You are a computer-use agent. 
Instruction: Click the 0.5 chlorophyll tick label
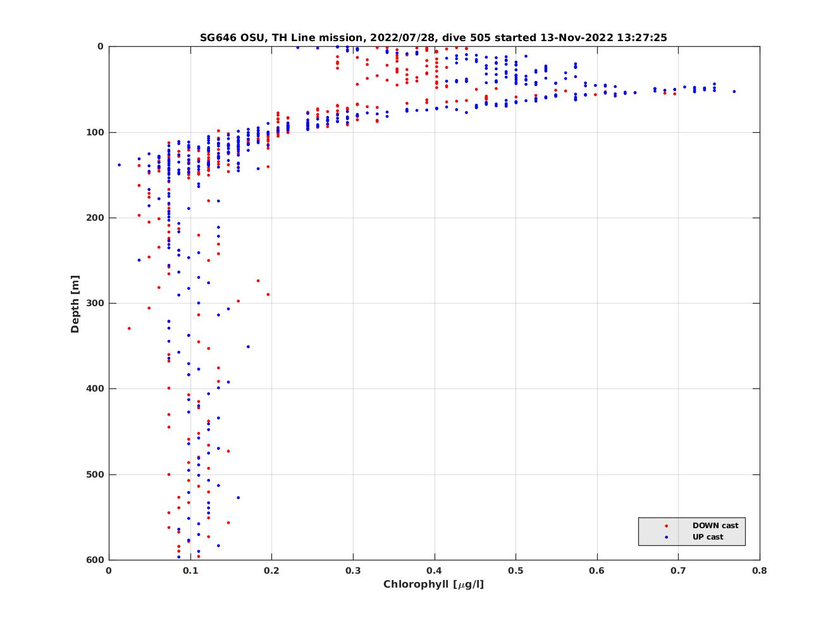pyautogui.click(x=516, y=570)
